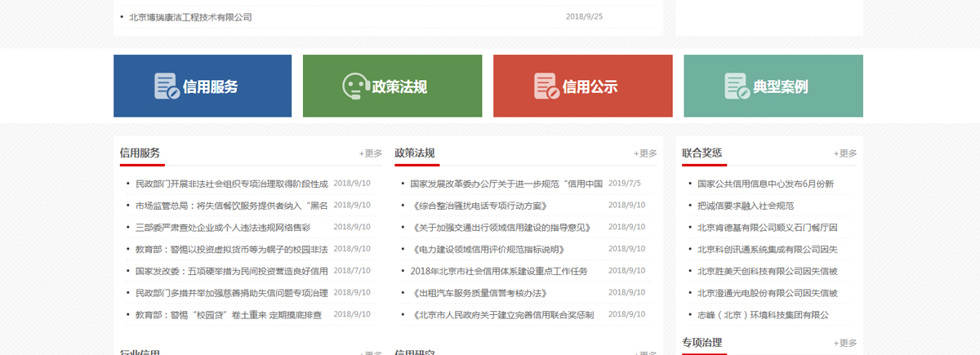Open 北京胜美天创科技有限公司因失信被 entry
The width and height of the screenshot is (980, 355).
pos(767,271)
